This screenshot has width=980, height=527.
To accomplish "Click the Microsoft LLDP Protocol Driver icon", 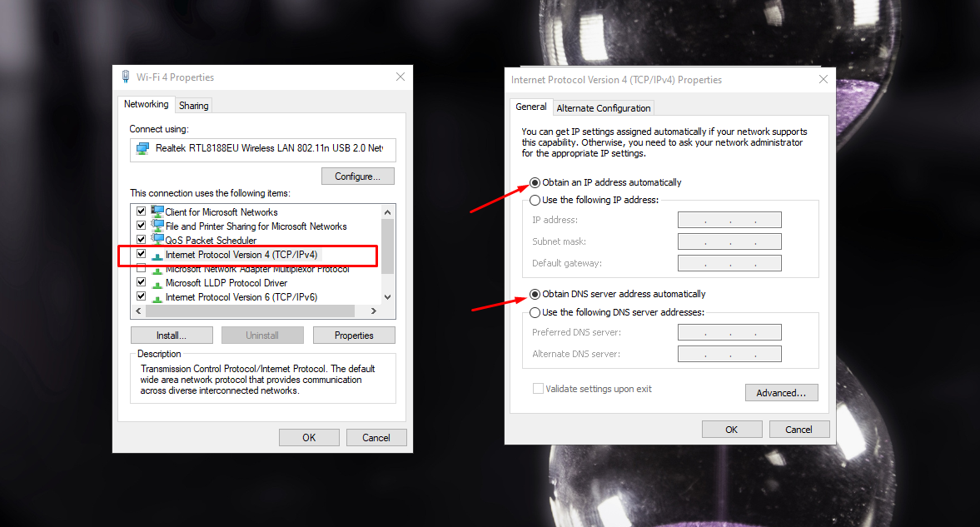I will (x=157, y=283).
